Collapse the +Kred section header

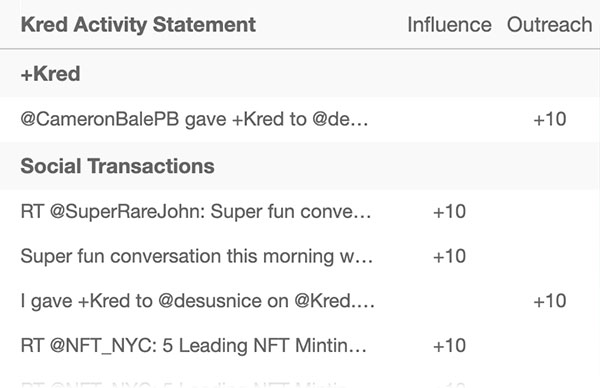(x=300, y=73)
